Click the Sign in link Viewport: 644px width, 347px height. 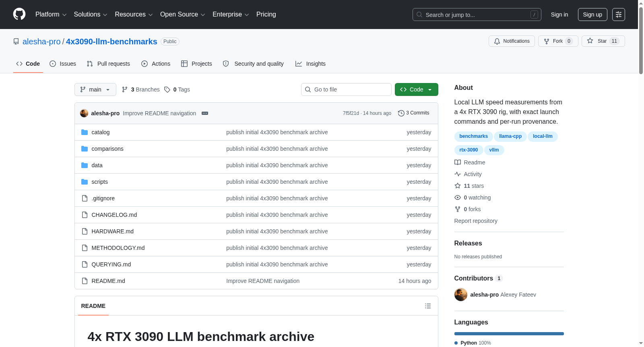click(x=559, y=15)
